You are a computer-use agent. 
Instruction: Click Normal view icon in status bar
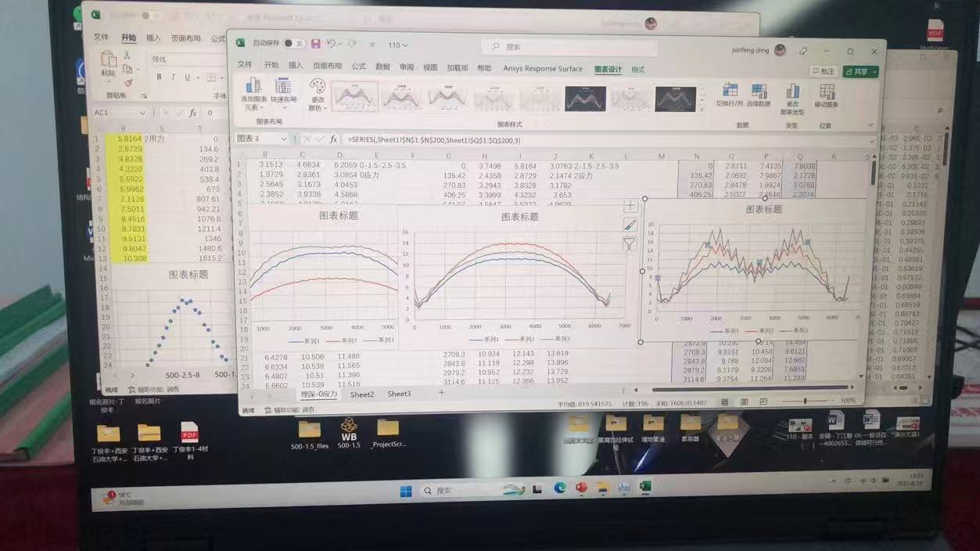point(724,402)
